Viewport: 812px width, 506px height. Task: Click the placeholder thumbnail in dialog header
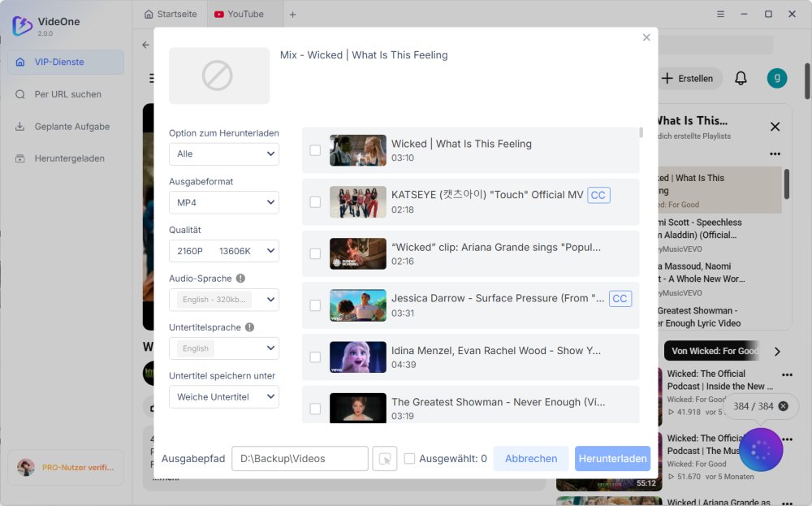coord(219,76)
